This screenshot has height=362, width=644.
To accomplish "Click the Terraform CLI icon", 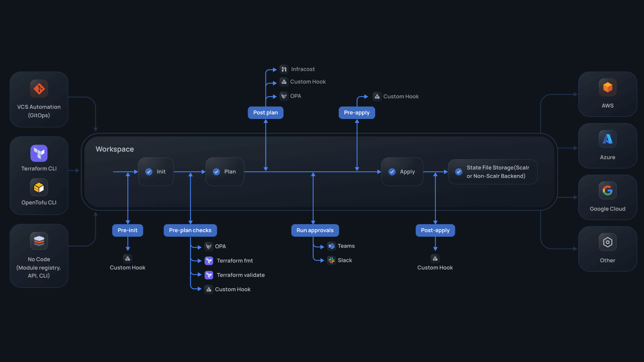I will tap(39, 153).
